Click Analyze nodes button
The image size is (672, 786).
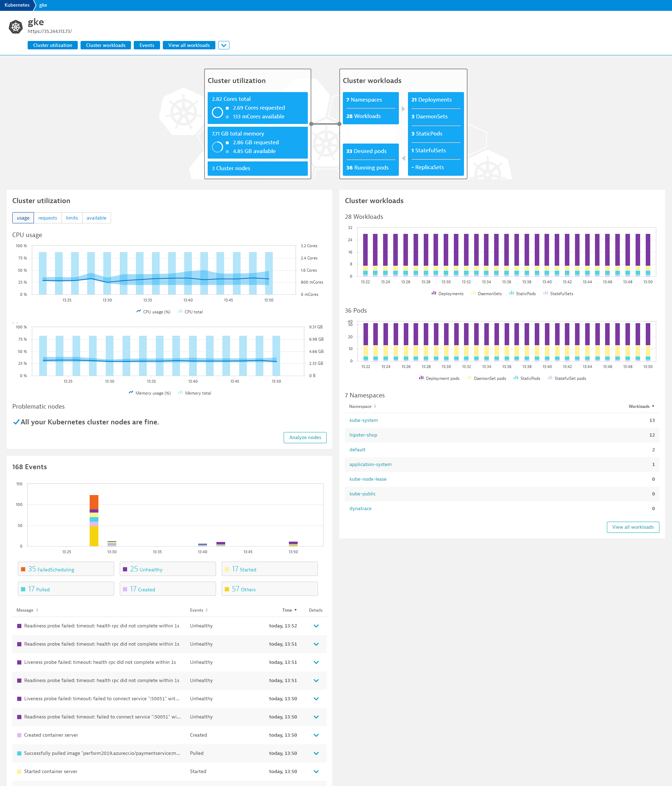[305, 437]
